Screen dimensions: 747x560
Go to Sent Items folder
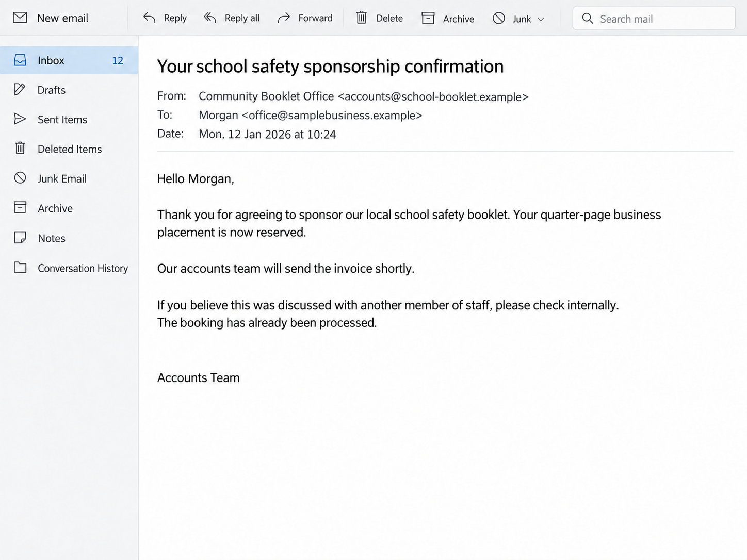point(69,120)
